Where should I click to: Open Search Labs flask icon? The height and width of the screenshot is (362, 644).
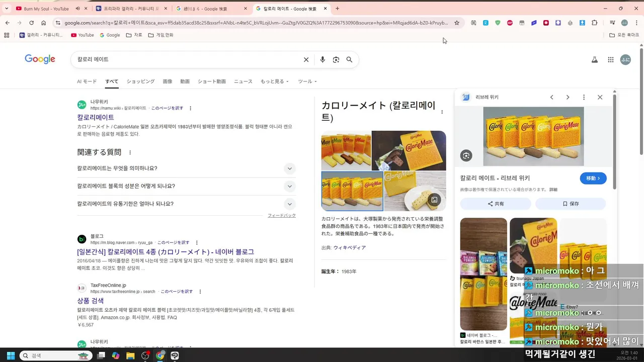pyautogui.click(x=594, y=59)
